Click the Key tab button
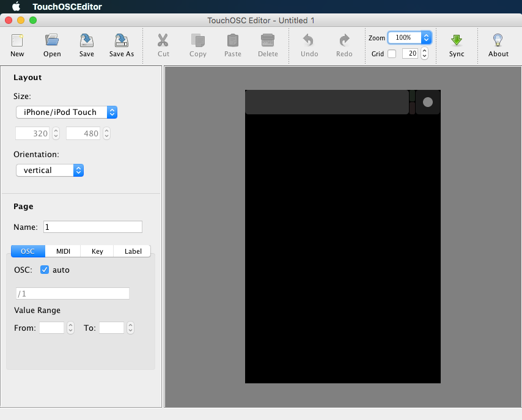 [97, 251]
